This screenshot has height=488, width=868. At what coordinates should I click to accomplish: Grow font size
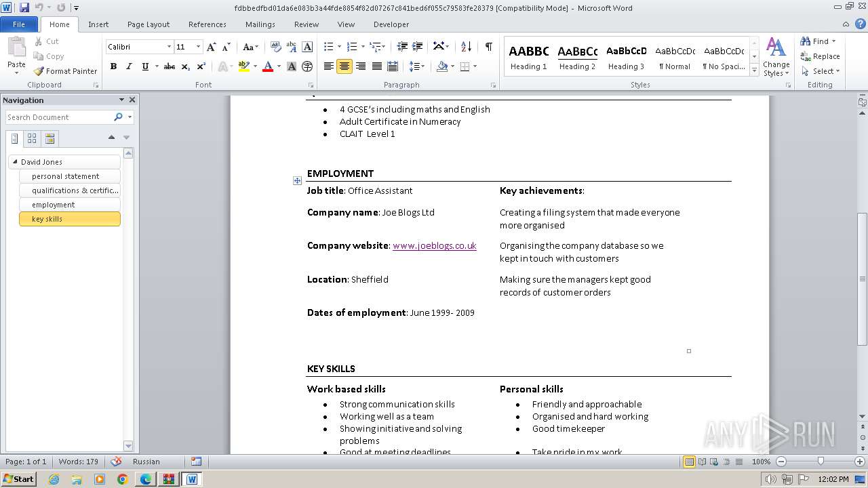[212, 47]
